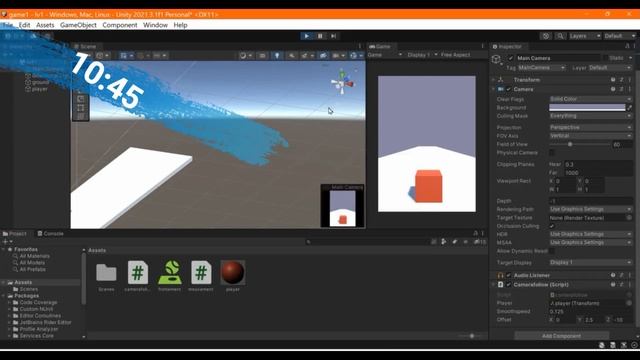Open the Window menu

(x=155, y=25)
